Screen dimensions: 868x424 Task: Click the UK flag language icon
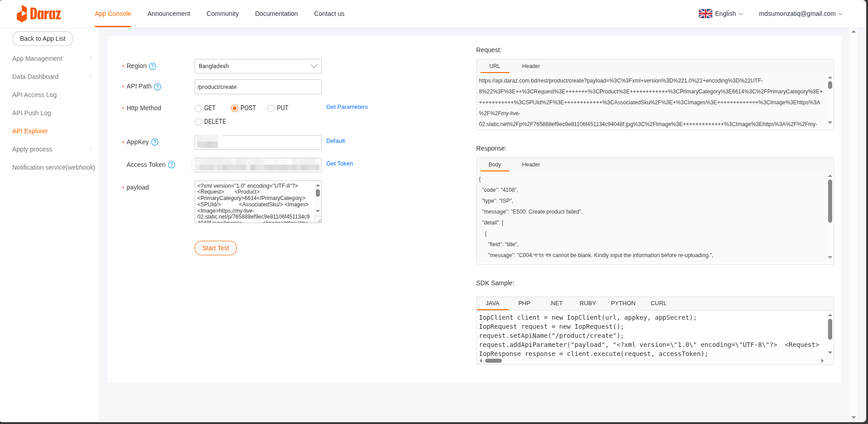[x=705, y=14]
